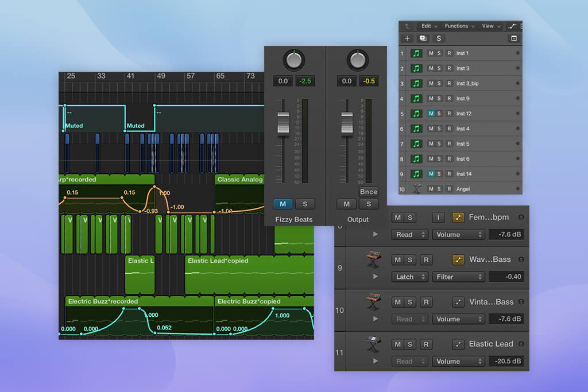Enable input monitoring on Fem...bpm track
This screenshot has width=588, height=392.
point(438,218)
